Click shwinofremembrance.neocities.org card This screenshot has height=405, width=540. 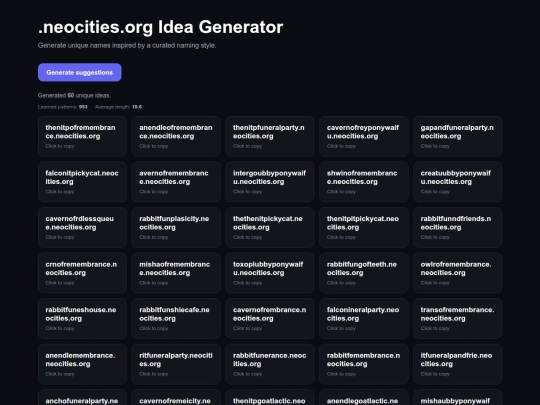364,182
